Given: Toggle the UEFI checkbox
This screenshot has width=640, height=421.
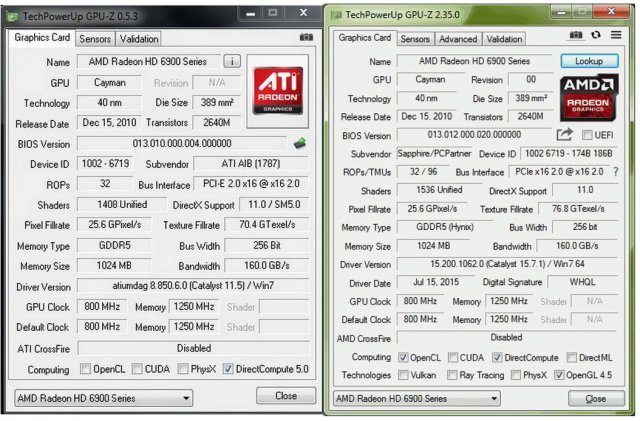Looking at the screenshot, I should (587, 135).
